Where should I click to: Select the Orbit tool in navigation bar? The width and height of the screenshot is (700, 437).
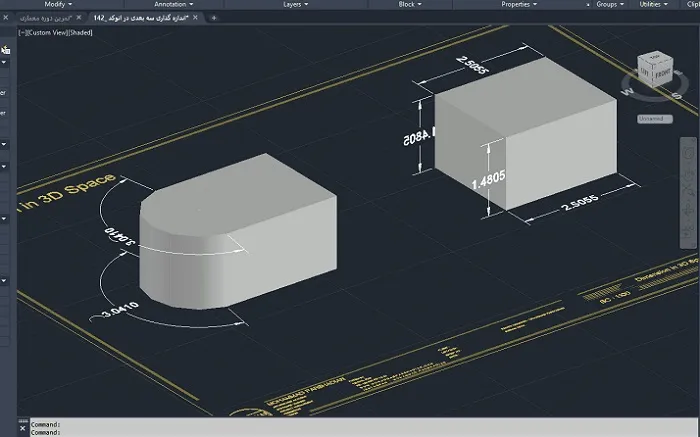(688, 209)
